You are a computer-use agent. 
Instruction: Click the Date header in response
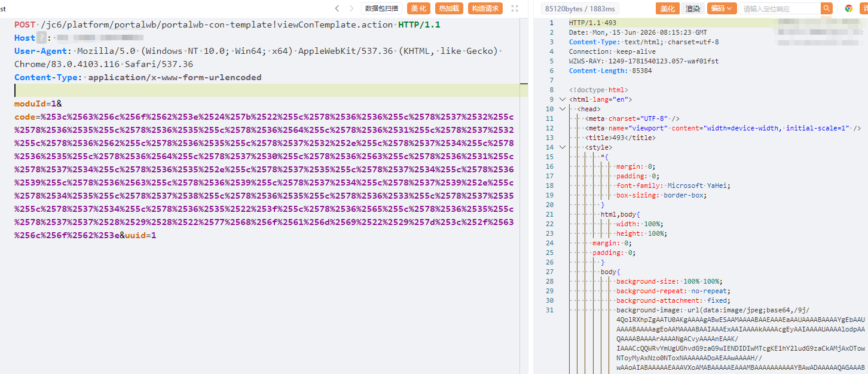(x=638, y=32)
